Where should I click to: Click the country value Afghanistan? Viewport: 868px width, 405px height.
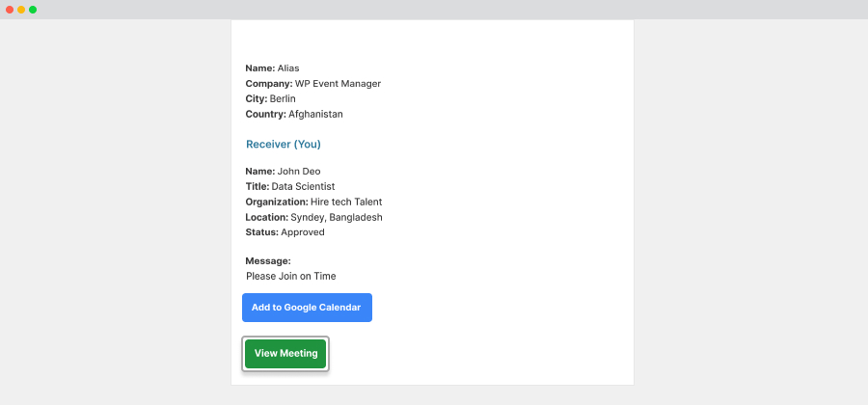pos(315,115)
